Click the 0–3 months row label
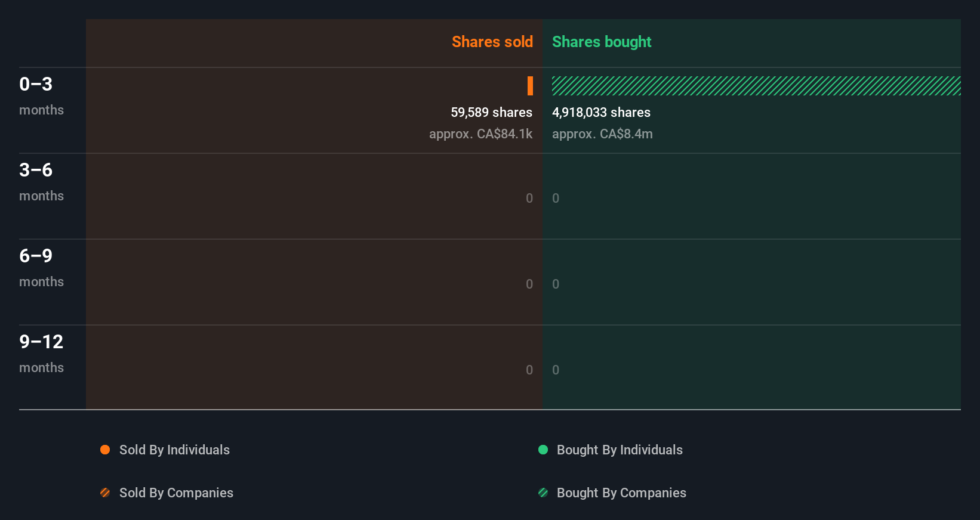The height and width of the screenshot is (520, 980). click(41, 96)
